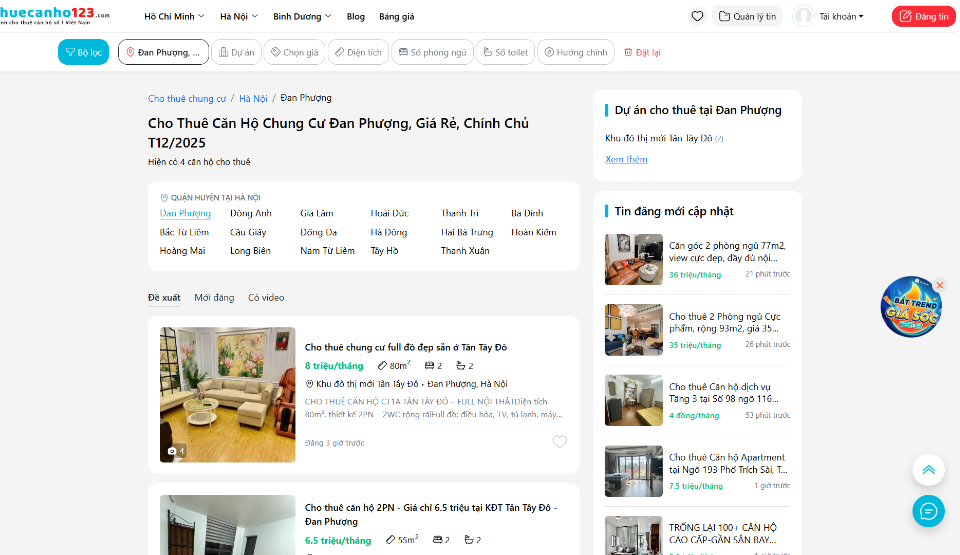The width and height of the screenshot is (960, 555).
Task: Switch to the 'Có video' tab
Action: point(266,297)
